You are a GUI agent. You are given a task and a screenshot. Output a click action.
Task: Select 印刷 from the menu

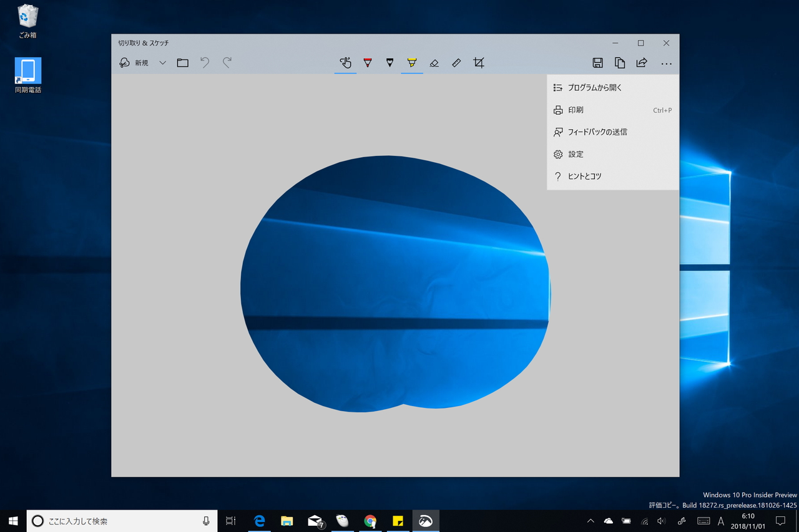pos(613,110)
